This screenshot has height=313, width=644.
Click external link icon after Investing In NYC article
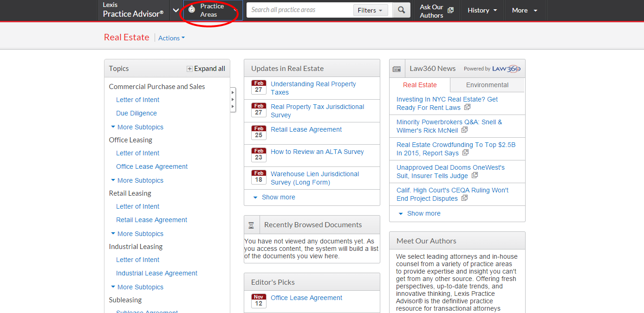pos(467,107)
